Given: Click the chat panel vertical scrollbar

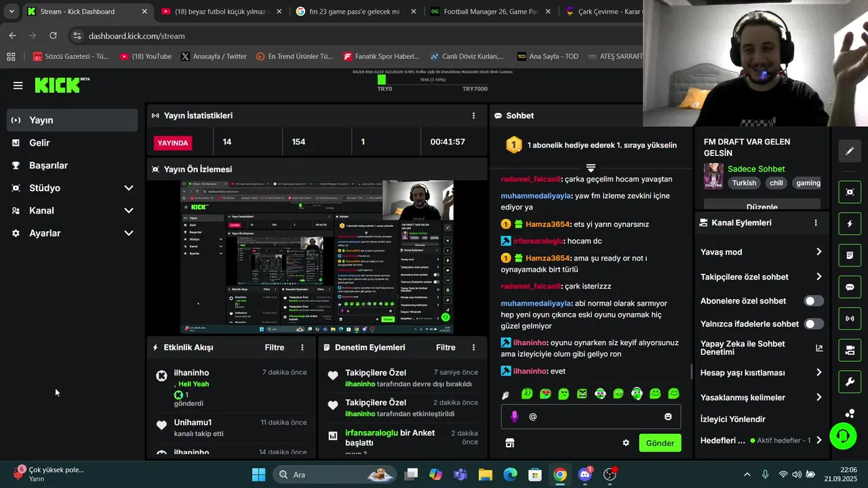Looking at the screenshot, I should click(x=692, y=371).
